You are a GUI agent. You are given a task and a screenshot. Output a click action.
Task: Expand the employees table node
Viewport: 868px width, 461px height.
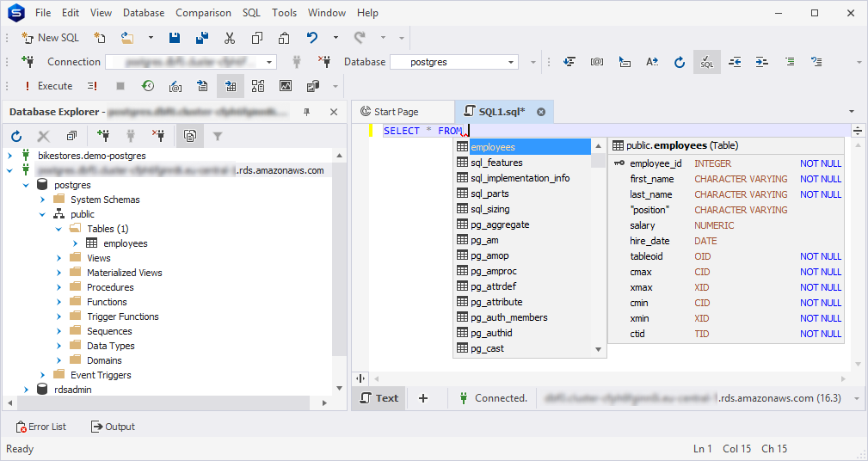coord(76,243)
